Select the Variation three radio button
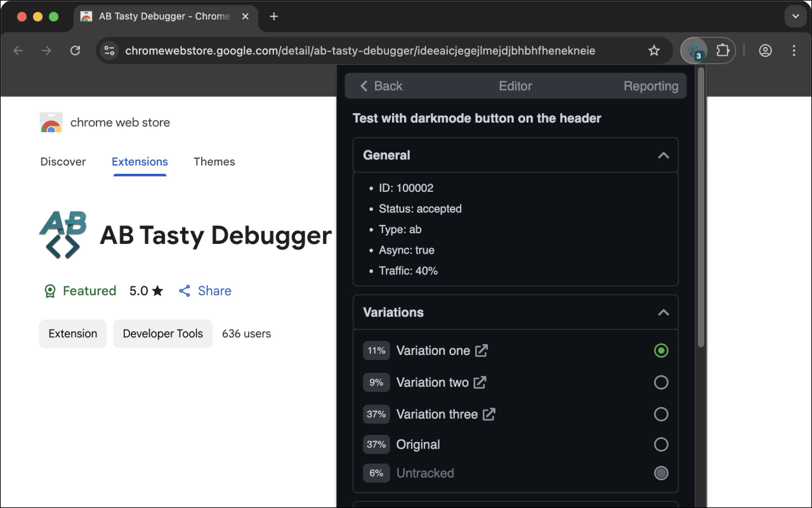This screenshot has height=508, width=812. pos(662,414)
